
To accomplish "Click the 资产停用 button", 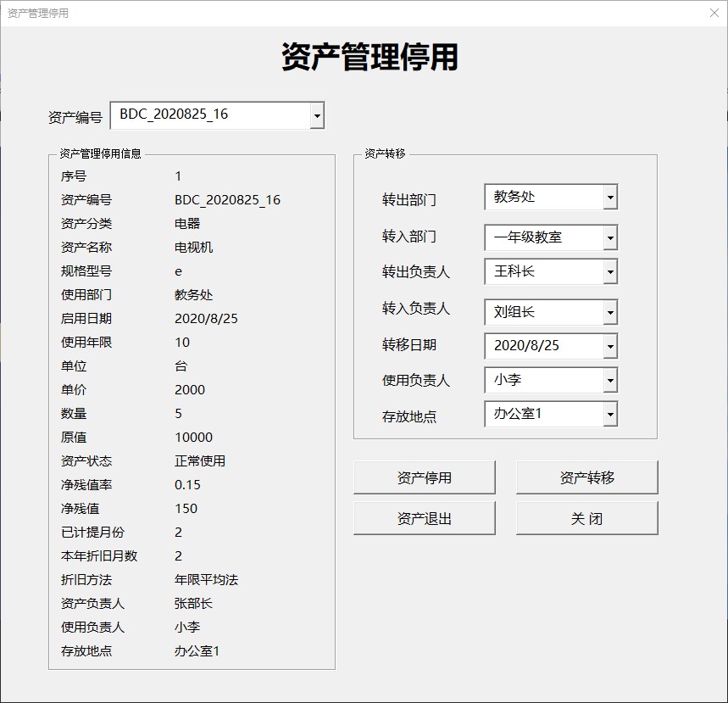I will click(x=424, y=477).
